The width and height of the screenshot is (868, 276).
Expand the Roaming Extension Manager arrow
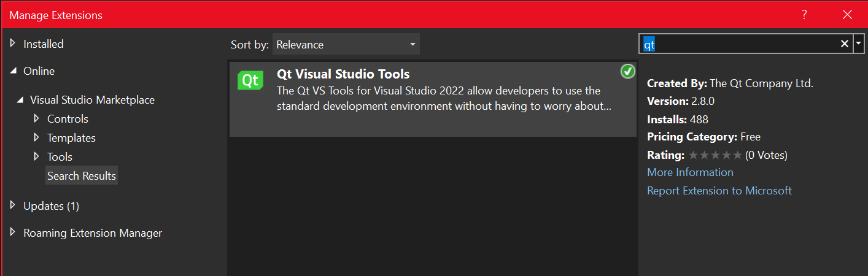click(x=14, y=232)
